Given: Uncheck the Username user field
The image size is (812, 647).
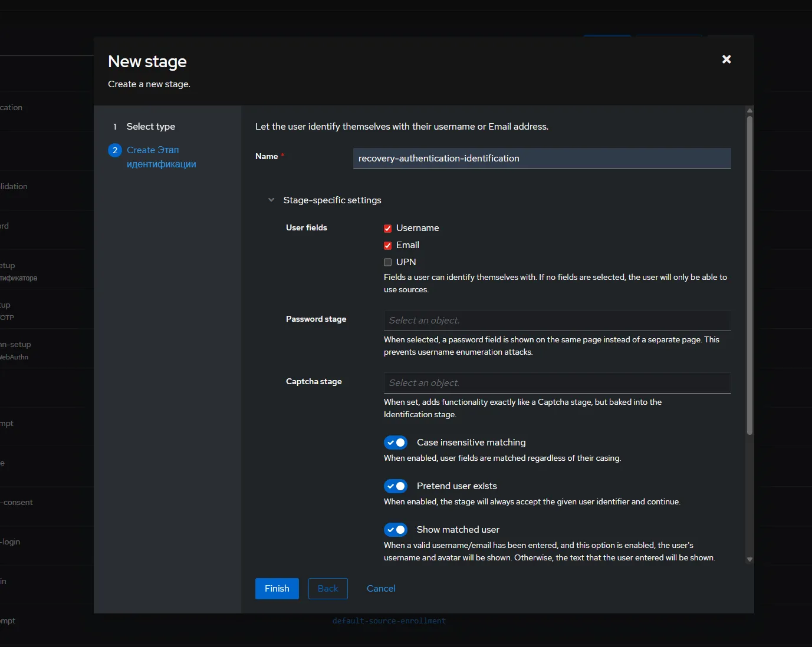Looking at the screenshot, I should click(x=388, y=229).
